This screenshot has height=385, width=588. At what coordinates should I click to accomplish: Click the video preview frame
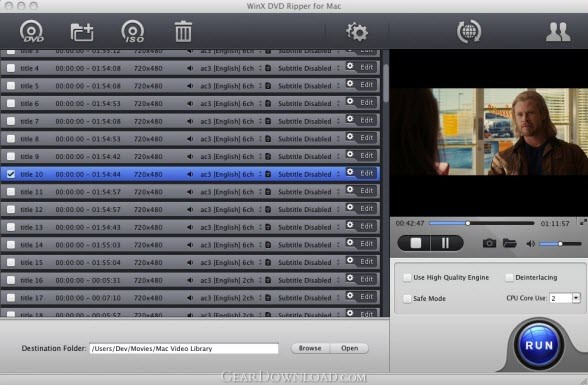click(489, 131)
